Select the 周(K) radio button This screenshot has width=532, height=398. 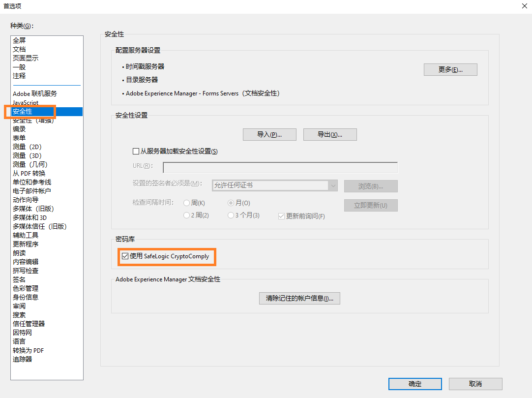coord(187,203)
